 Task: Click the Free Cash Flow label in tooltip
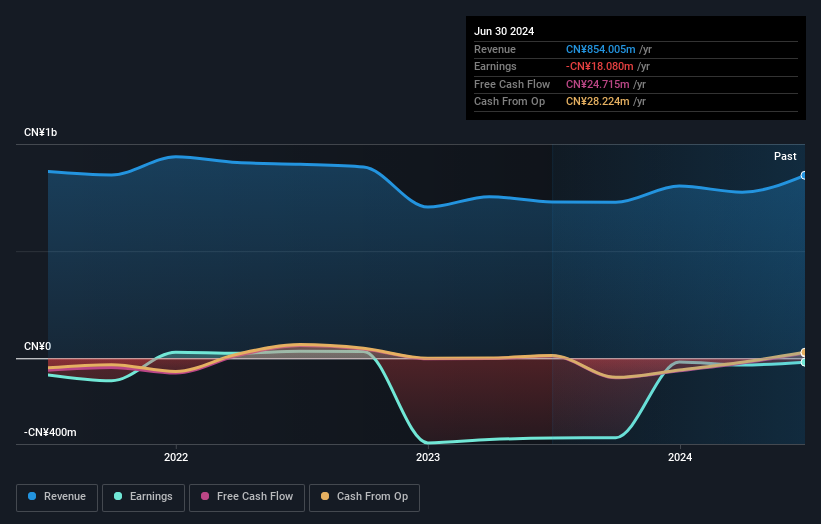512,84
